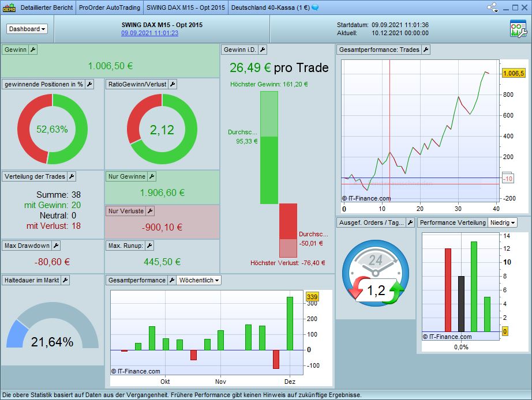Image resolution: width=532 pixels, height=400 pixels.
Task: Click wrench icon next to Gesamtperformance weekly chart
Action: (172, 280)
